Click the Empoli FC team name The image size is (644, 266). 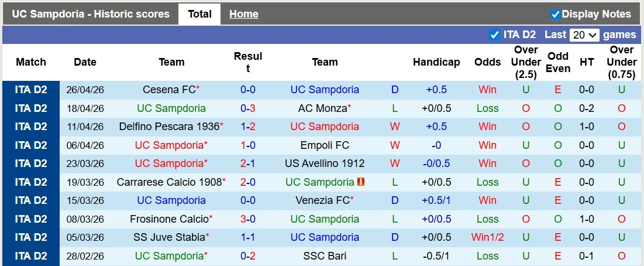[x=325, y=145]
